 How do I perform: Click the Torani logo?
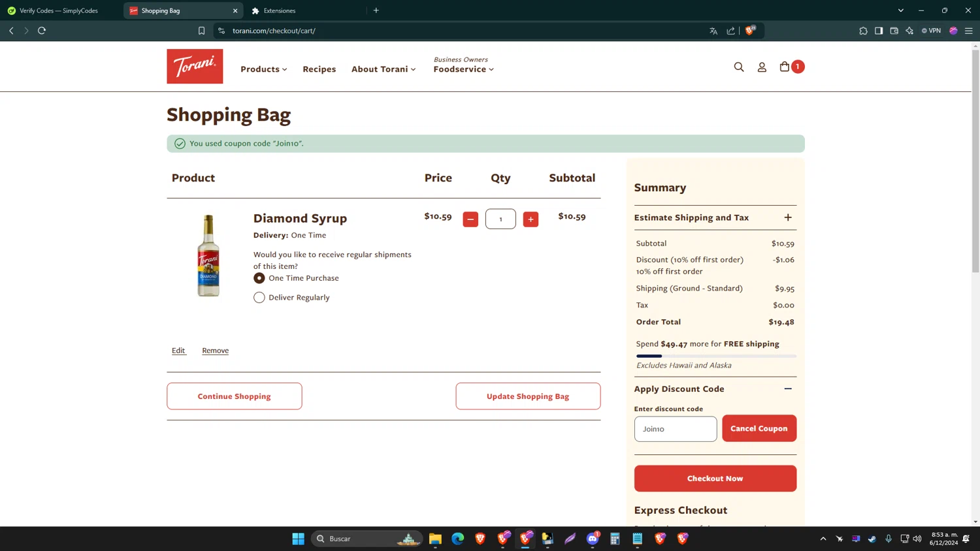(x=195, y=67)
